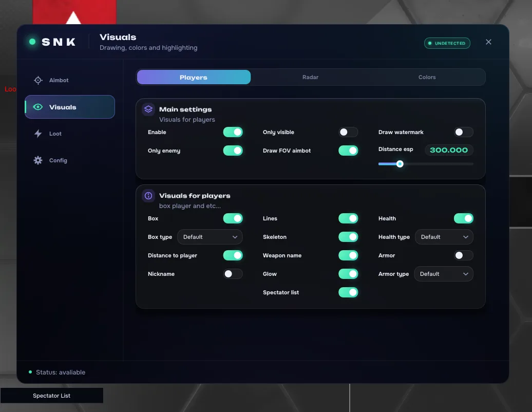The width and height of the screenshot is (532, 412).
Task: Click the green dot next to SNK logo
Action: coord(32,42)
